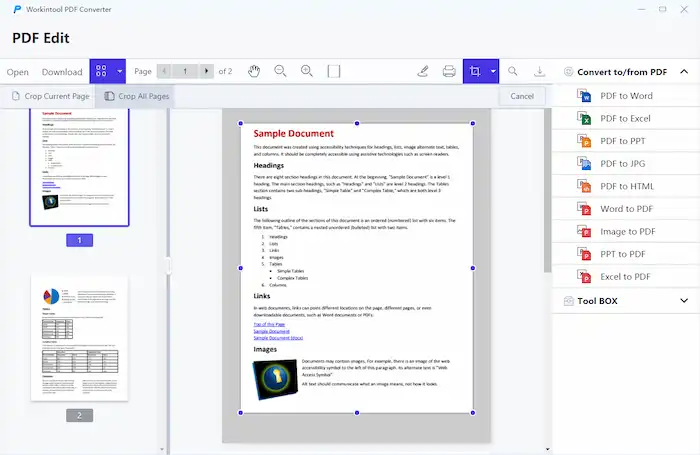The image size is (700, 455).
Task: Click the Excel to PDF icon
Action: (584, 276)
